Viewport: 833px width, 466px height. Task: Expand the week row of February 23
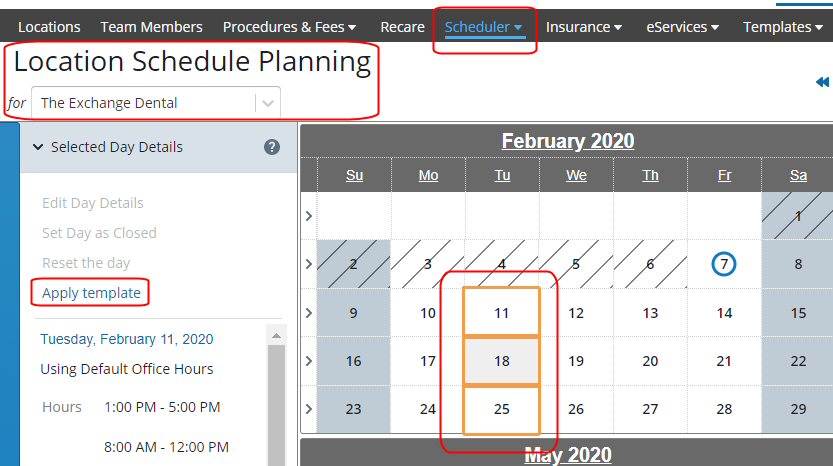(309, 409)
